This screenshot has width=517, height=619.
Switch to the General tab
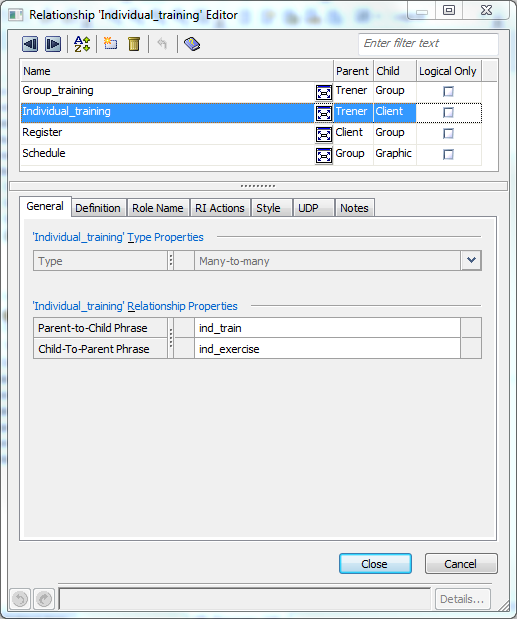tap(45, 206)
